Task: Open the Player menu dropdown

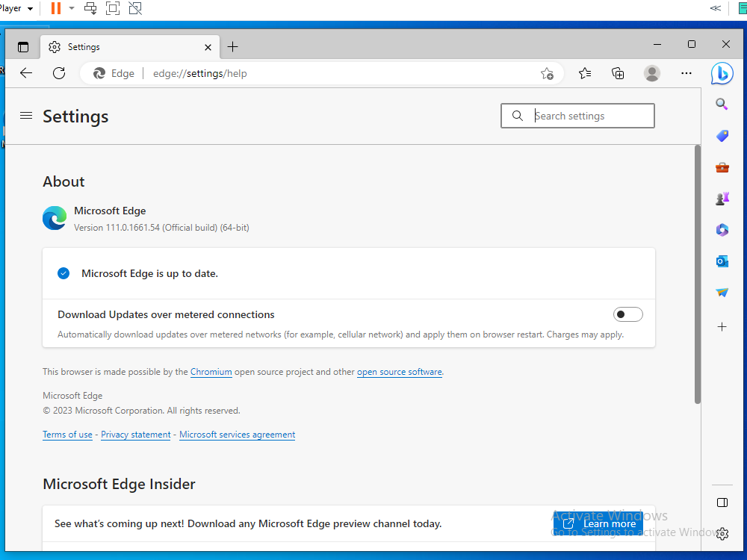Action: click(16, 8)
